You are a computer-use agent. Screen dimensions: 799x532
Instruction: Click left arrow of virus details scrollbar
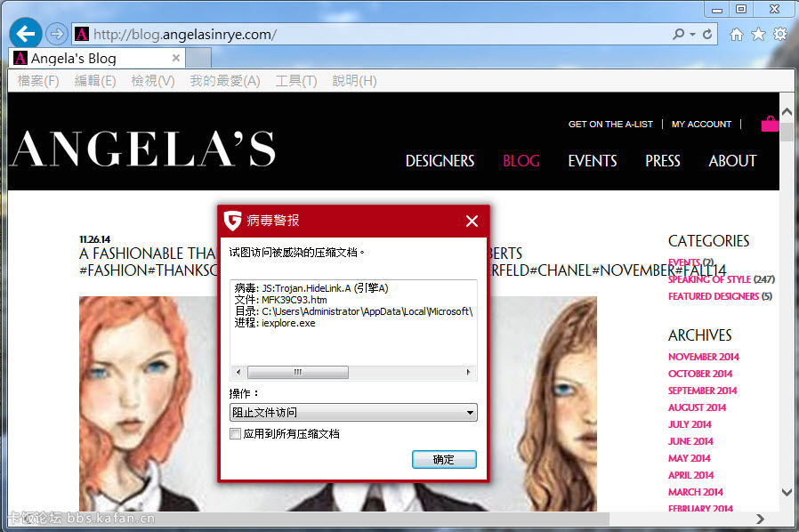238,373
